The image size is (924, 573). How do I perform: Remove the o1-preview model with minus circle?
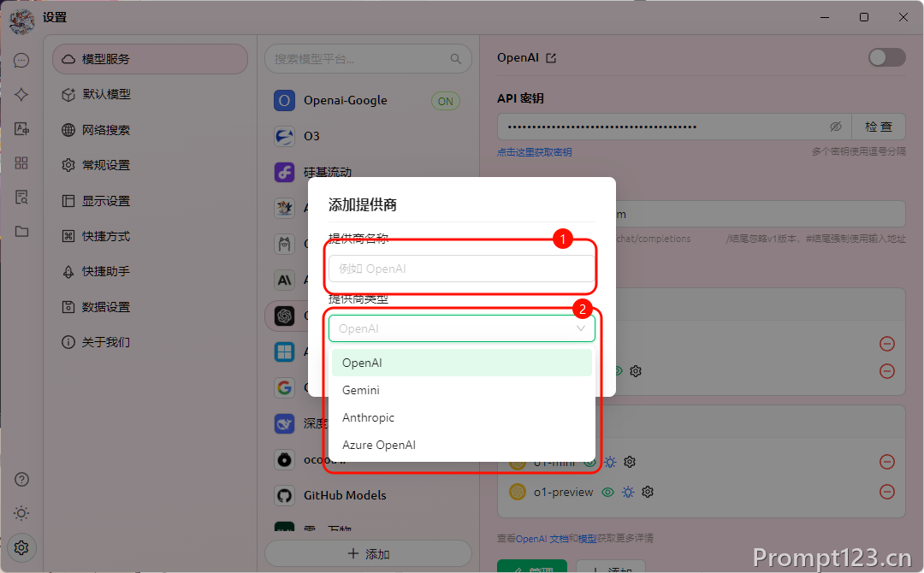[887, 491]
